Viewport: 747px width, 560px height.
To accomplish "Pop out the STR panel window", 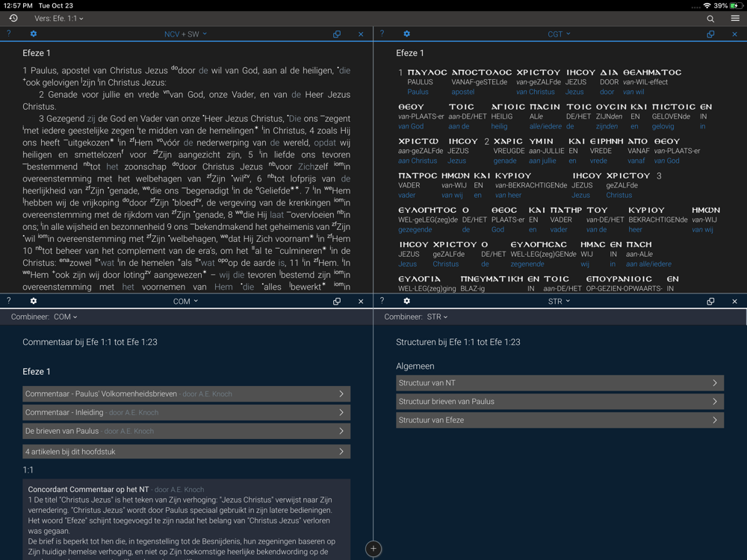I will (x=710, y=301).
